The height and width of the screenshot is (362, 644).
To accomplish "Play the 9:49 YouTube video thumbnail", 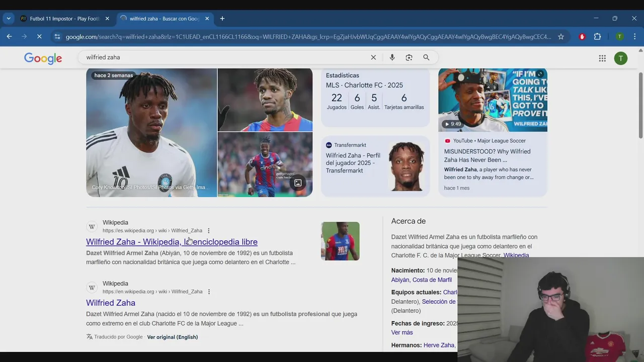I will click(x=493, y=100).
